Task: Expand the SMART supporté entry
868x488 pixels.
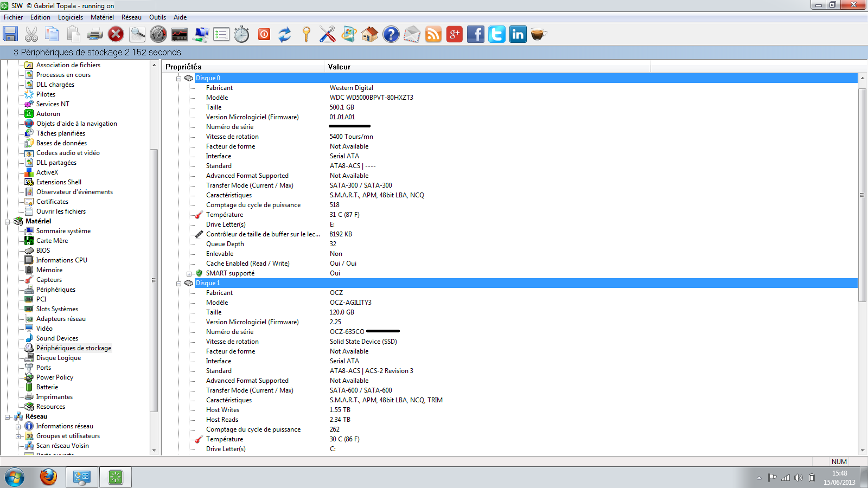Action: pos(189,274)
